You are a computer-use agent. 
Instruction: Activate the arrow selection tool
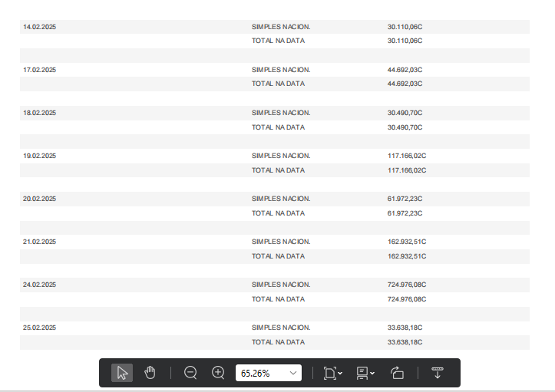pyautogui.click(x=122, y=373)
